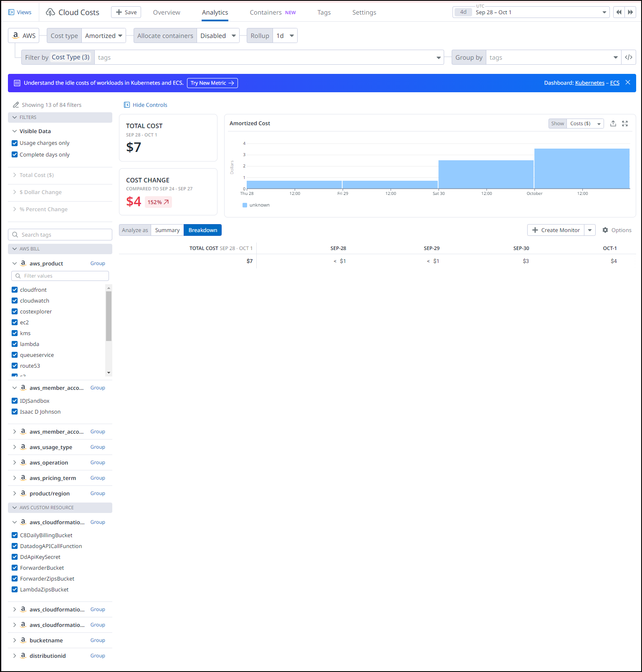Click the edit pencil next to Showing filters
The image size is (642, 672).
coord(16,105)
